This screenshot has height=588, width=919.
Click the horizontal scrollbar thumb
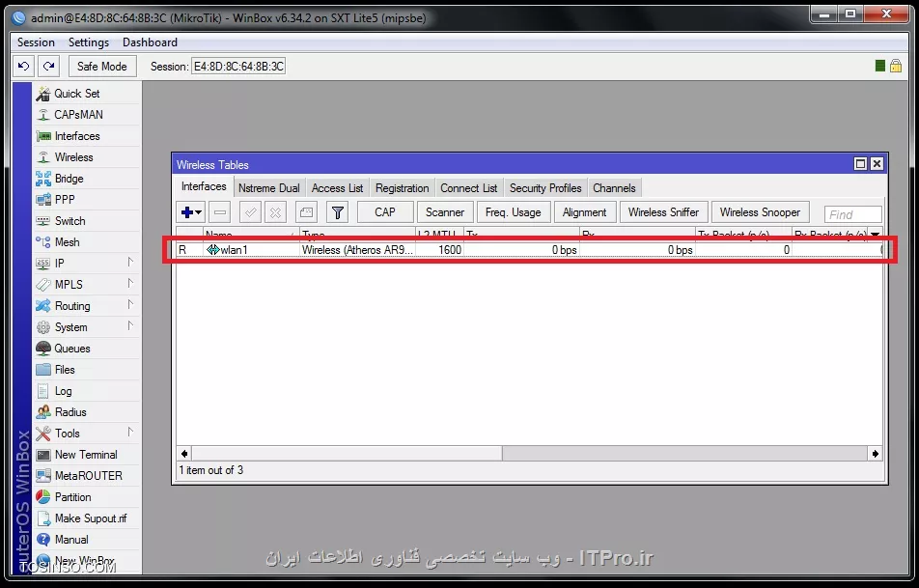(x=347, y=453)
